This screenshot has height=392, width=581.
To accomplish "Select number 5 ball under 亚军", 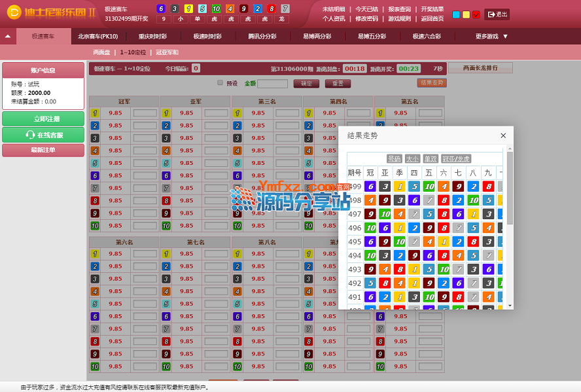I will click(166, 163).
